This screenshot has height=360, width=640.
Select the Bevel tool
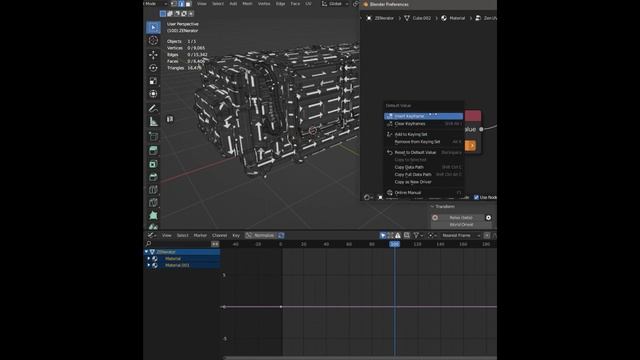coord(153,177)
